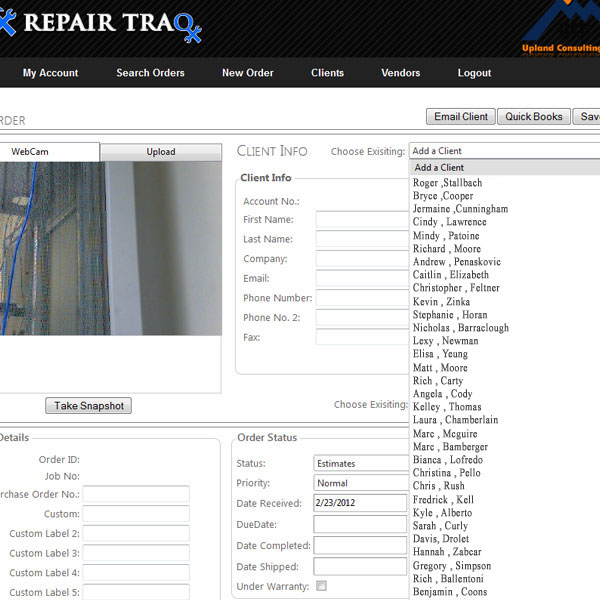The width and height of the screenshot is (600, 600).
Task: Go to Search Orders page
Action: tap(150, 73)
